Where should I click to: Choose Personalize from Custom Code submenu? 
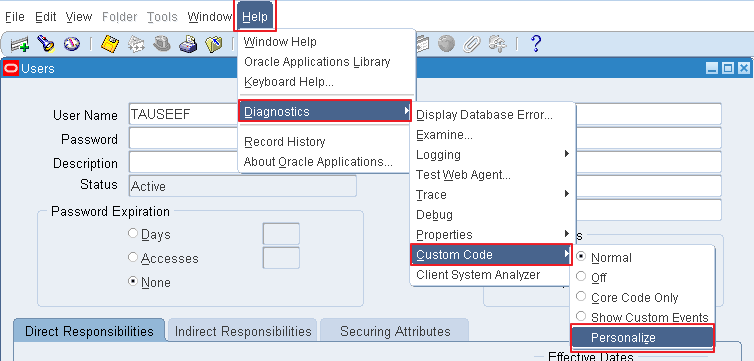pyautogui.click(x=642, y=337)
